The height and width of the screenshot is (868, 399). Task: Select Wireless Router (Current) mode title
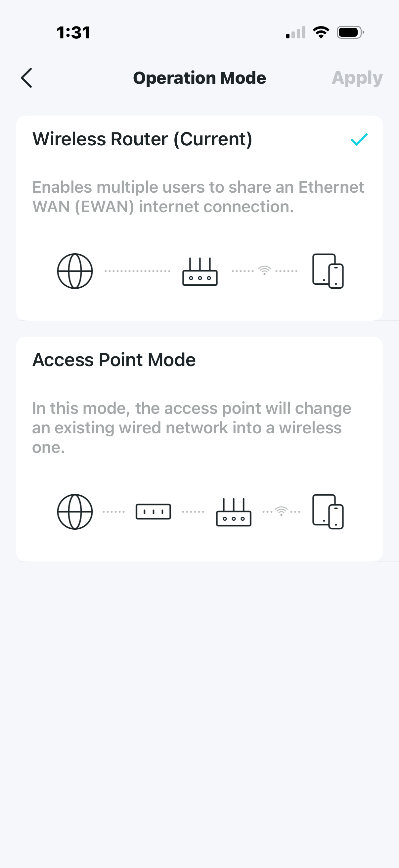pos(142,139)
